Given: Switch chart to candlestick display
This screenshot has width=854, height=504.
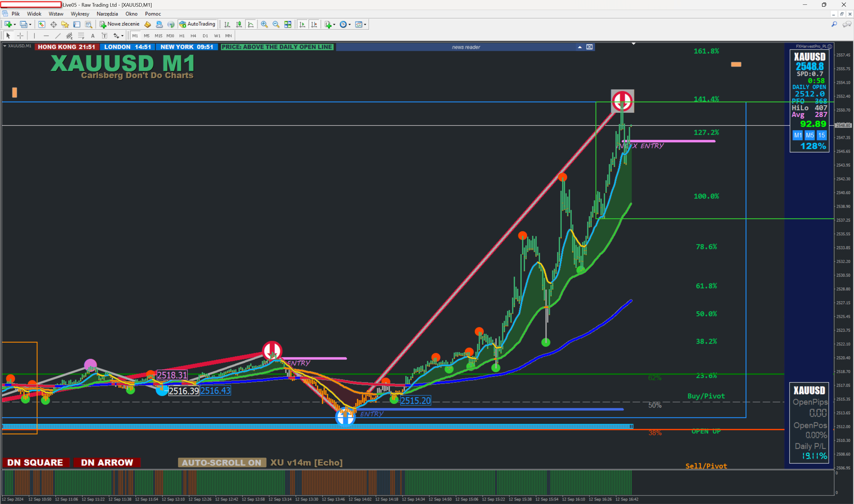Looking at the screenshot, I should 239,24.
